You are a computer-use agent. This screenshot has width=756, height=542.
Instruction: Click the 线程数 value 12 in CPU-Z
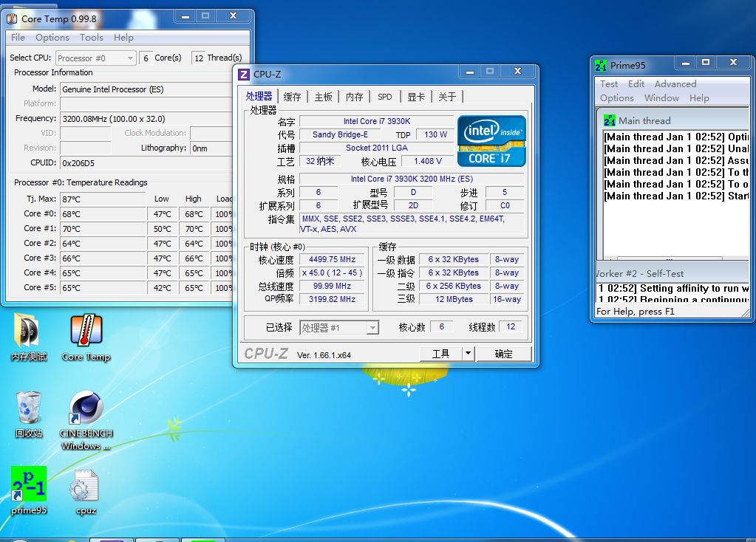[511, 326]
